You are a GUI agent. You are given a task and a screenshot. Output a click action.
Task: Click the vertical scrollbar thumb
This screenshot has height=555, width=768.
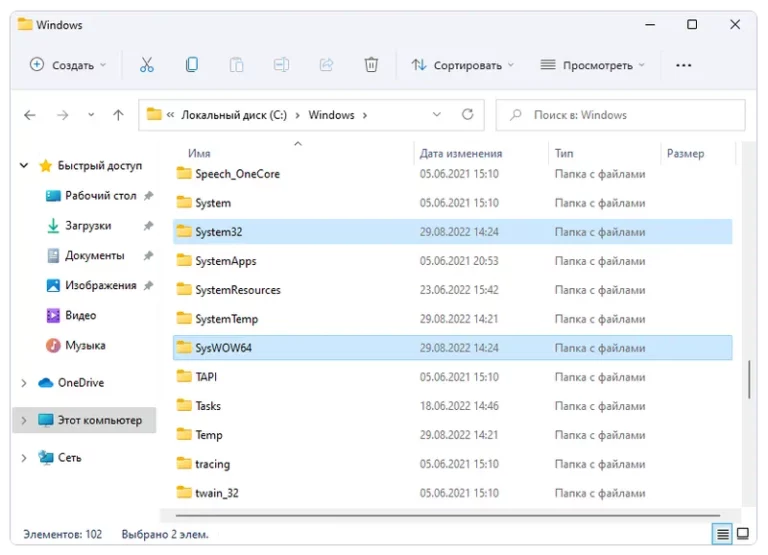tap(749, 380)
